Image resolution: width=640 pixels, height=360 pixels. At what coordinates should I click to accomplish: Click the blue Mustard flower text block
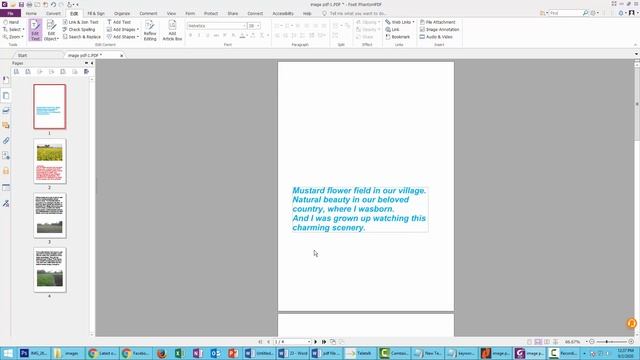[x=359, y=209]
